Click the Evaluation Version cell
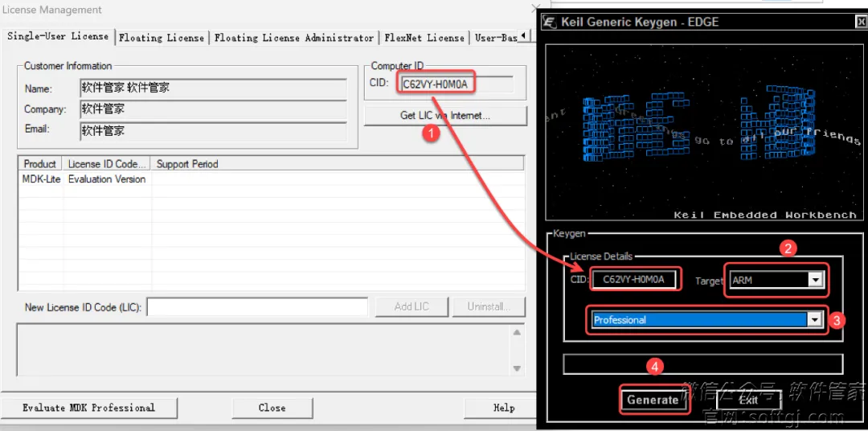The height and width of the screenshot is (431, 868). (107, 179)
